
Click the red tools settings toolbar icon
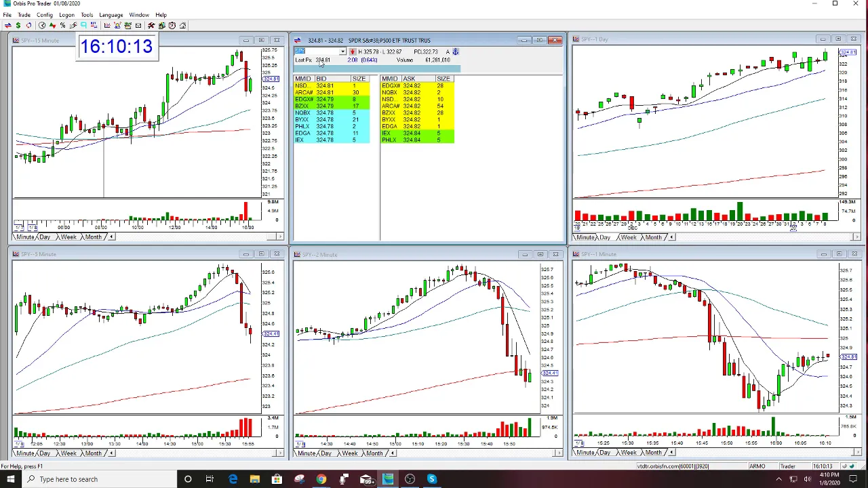coord(151,25)
